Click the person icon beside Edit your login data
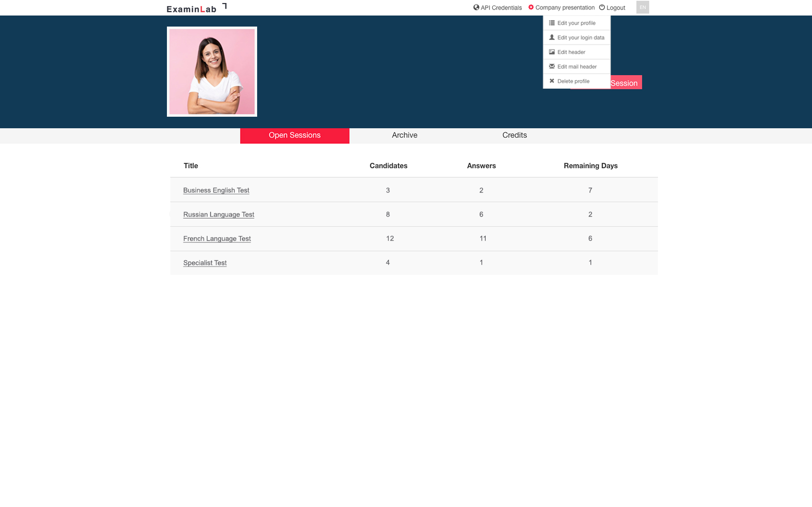This screenshot has height=507, width=812. coord(552,38)
